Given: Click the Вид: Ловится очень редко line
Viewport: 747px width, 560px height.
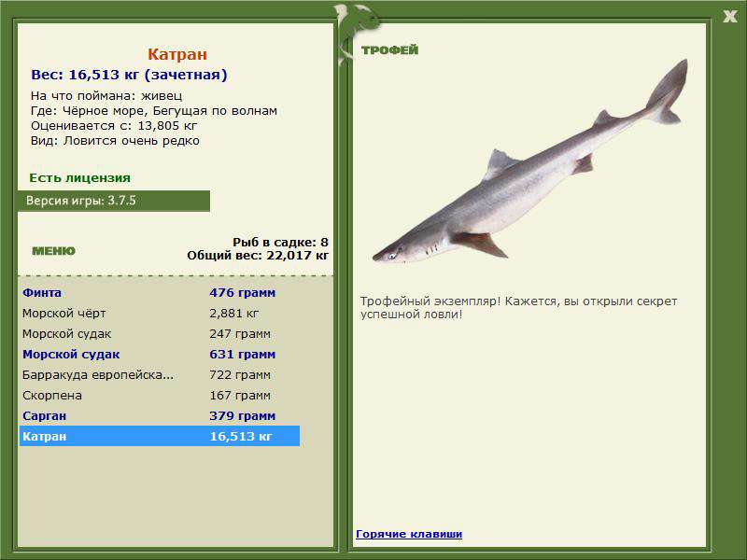Looking at the screenshot, I should pos(115,141).
